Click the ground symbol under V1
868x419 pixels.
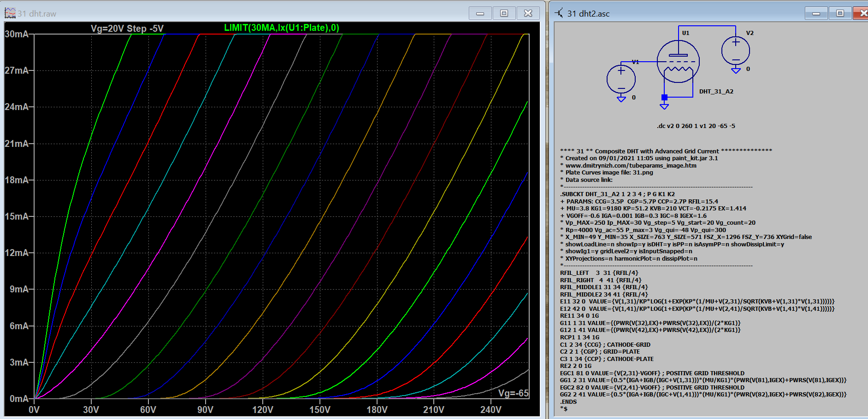(x=621, y=99)
